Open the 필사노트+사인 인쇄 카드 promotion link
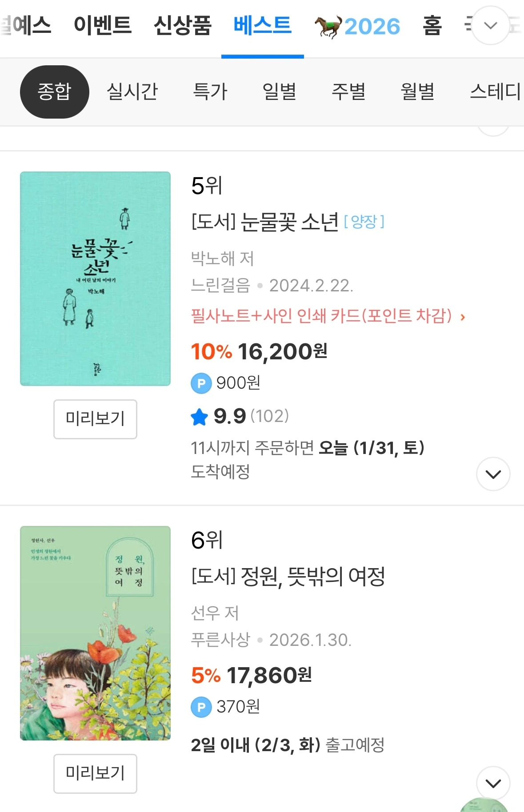The width and height of the screenshot is (524, 812). point(321,316)
